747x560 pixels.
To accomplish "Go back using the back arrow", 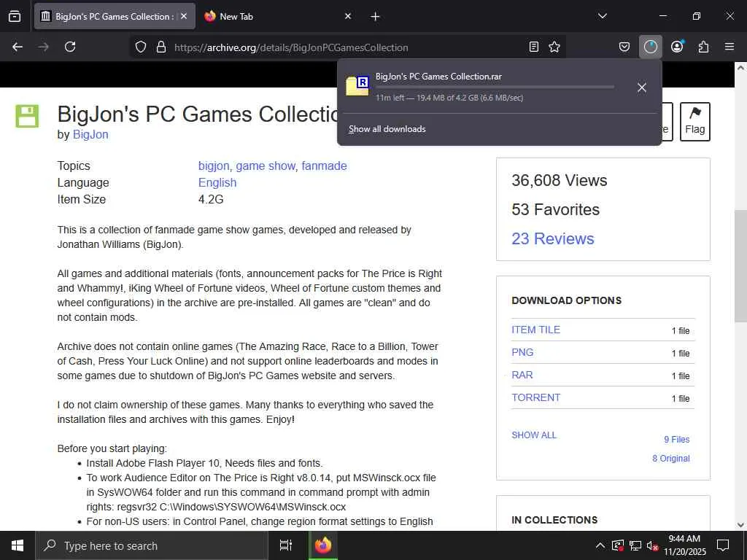I will (18, 47).
